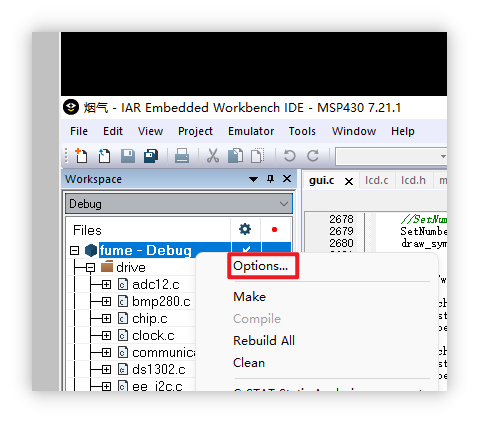
Task: Click the New Document toolbar icon
Action: pos(81,156)
